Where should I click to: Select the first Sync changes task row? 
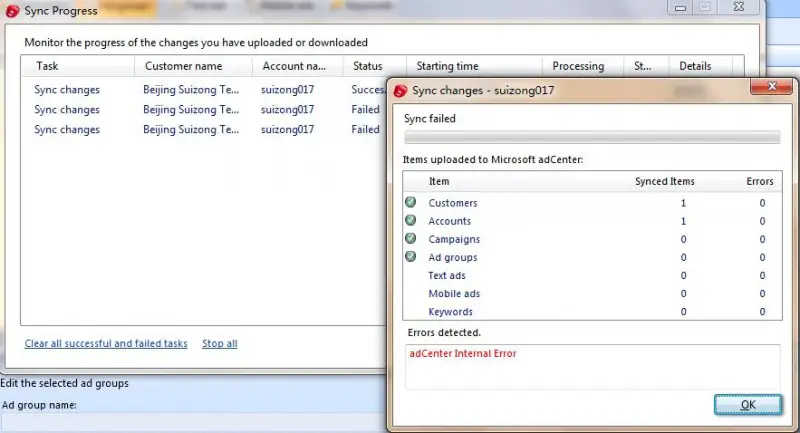coord(204,89)
